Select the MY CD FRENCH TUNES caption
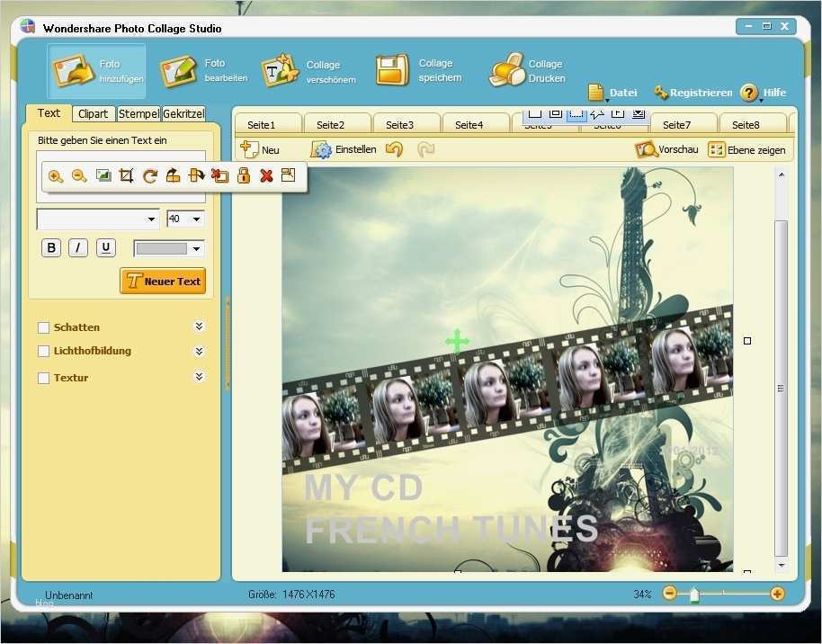 pos(451,509)
